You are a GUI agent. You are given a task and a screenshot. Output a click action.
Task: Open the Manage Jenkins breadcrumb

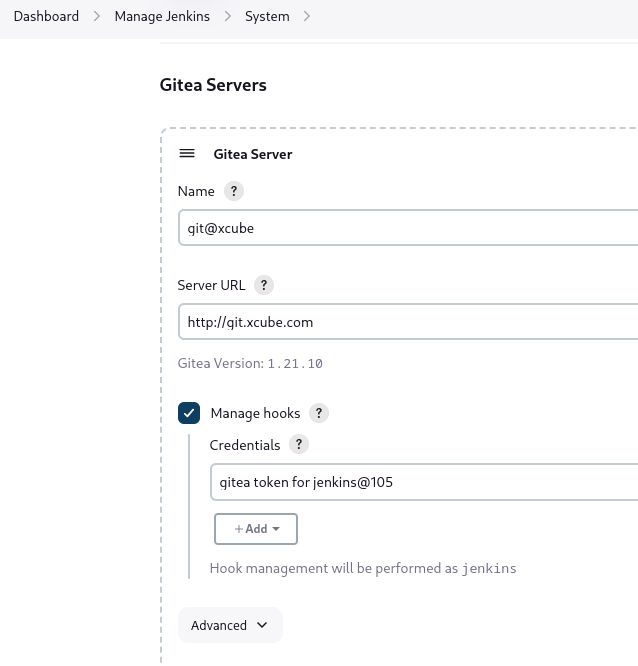(x=162, y=16)
